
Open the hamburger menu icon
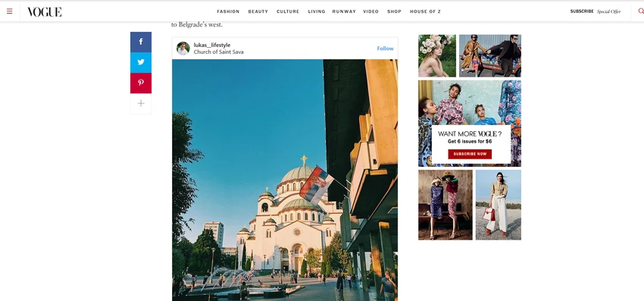click(9, 11)
